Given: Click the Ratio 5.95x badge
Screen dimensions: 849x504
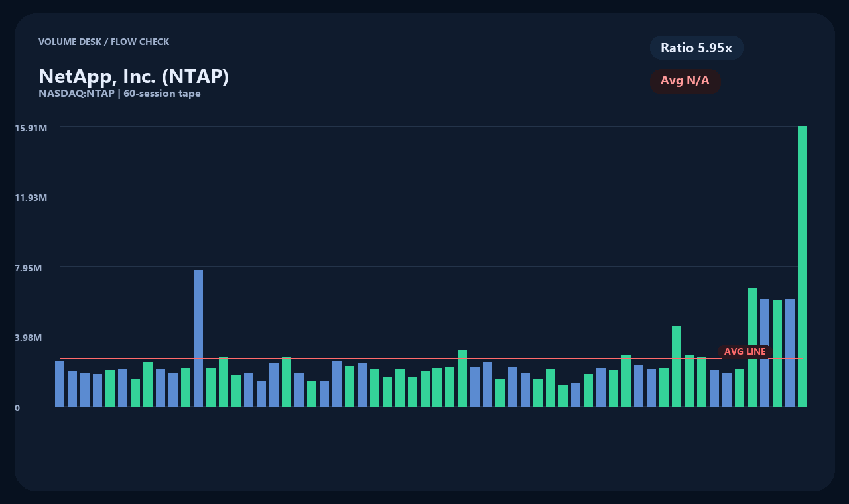Looking at the screenshot, I should coord(696,48).
